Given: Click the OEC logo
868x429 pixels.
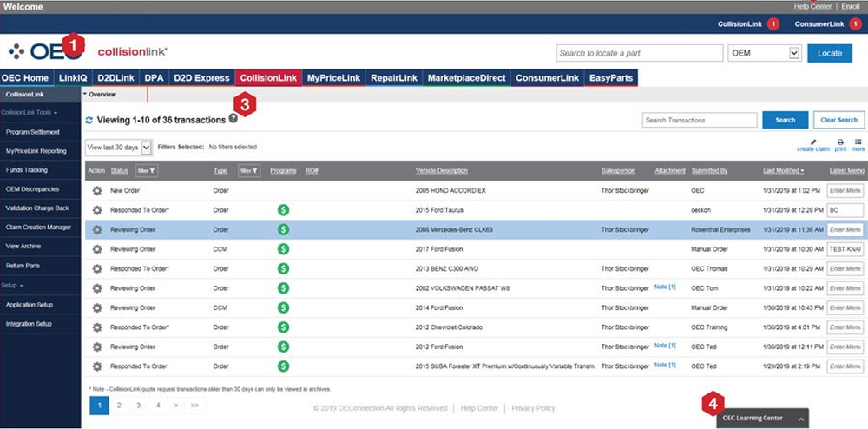Looking at the screenshot, I should click(x=45, y=51).
